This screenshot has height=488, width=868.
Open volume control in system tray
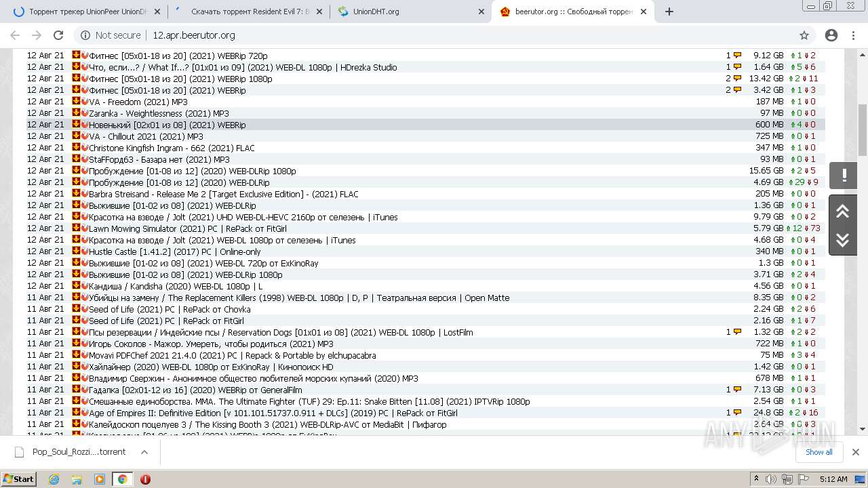(770, 479)
